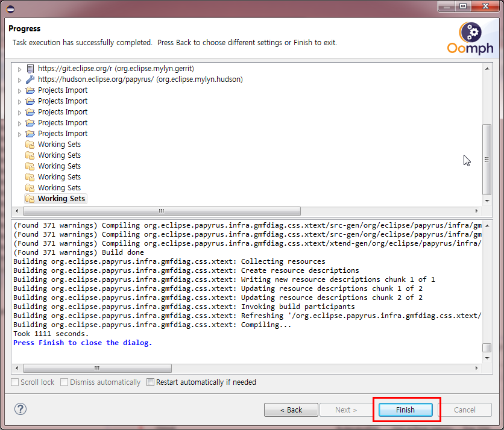Click the blue 'Press Finish to close the dialog.' line
This screenshot has height=430, width=504.
pos(83,343)
